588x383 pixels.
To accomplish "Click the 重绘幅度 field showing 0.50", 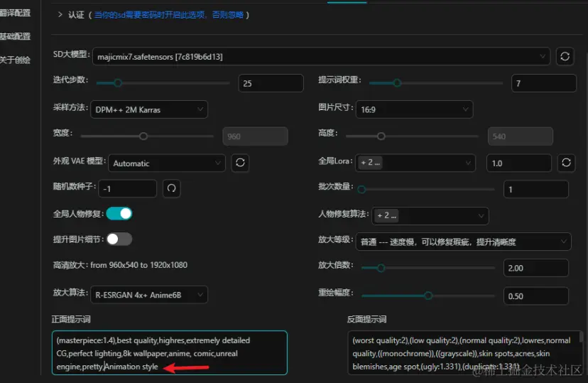I will pos(536,296).
